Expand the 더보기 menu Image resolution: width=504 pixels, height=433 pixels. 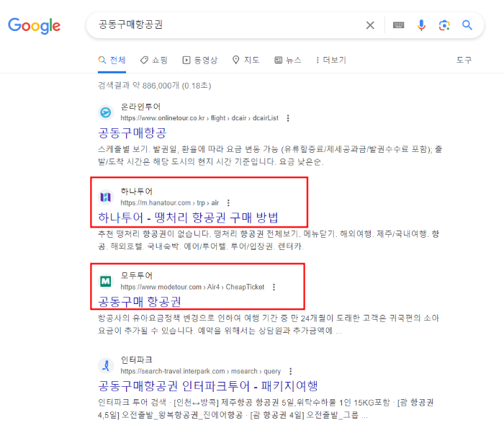tap(330, 60)
